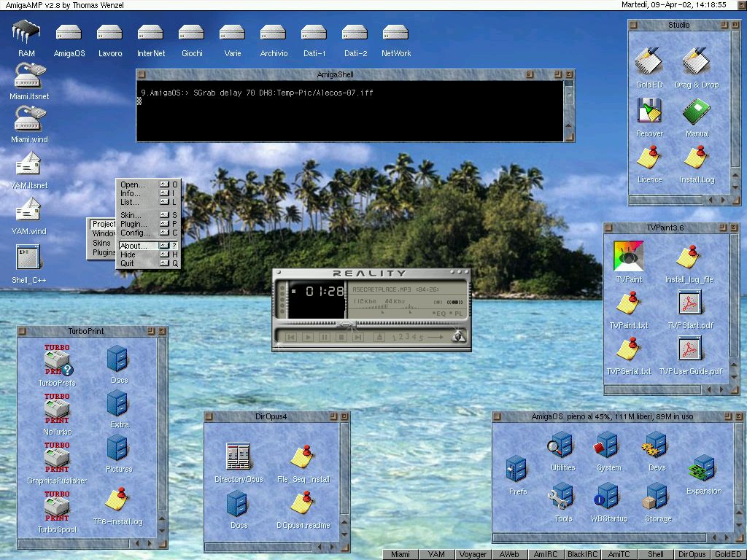Click the Voyager button in bottom bar
The width and height of the screenshot is (747, 560).
tap(473, 554)
